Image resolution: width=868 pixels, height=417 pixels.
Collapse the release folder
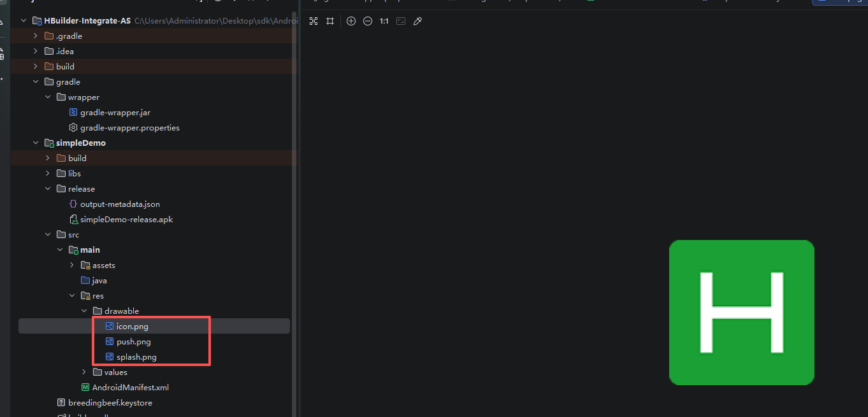48,189
